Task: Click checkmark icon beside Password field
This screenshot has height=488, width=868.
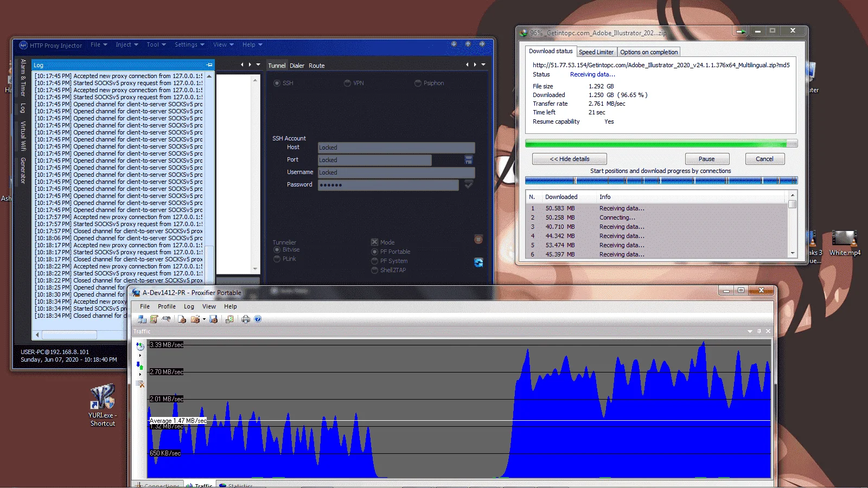Action: pyautogui.click(x=469, y=184)
